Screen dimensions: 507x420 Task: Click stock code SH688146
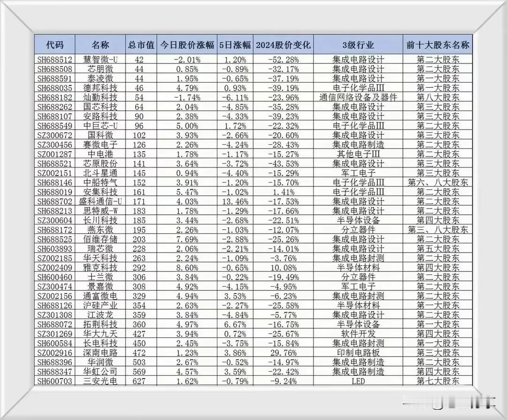click(x=54, y=182)
